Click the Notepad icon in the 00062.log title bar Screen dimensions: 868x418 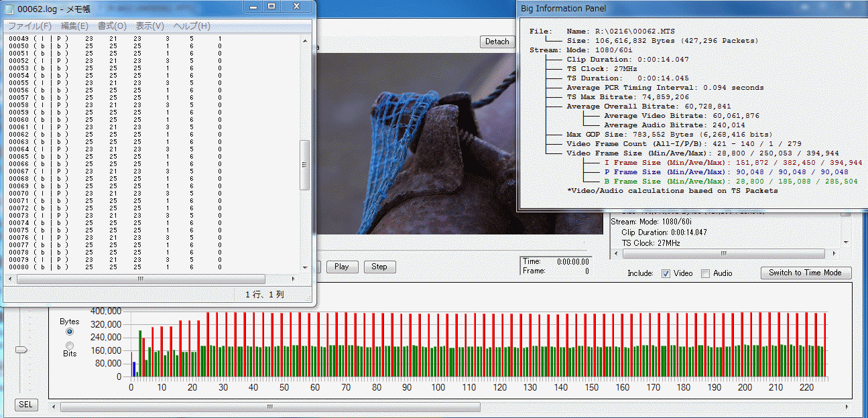point(9,7)
